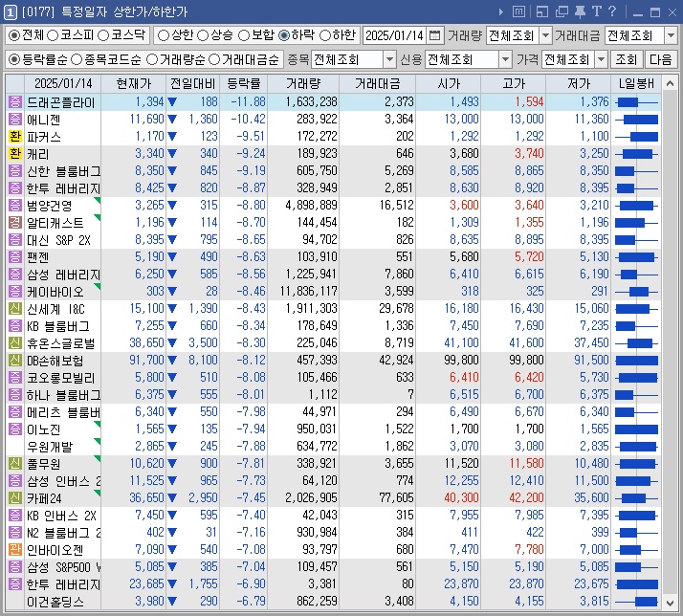The height and width of the screenshot is (616, 683).
Task: Open the calendar date picker icon
Action: 434,35
